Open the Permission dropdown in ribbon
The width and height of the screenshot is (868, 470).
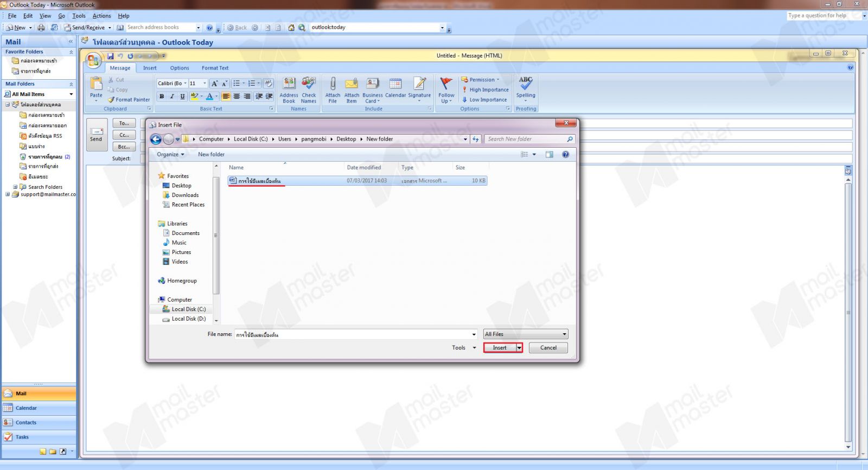[x=480, y=80]
